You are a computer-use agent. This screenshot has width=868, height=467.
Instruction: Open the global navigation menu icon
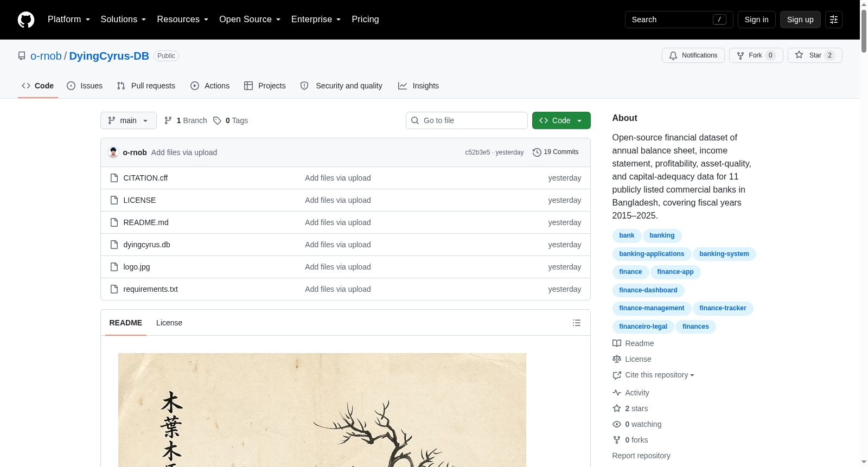click(x=834, y=20)
